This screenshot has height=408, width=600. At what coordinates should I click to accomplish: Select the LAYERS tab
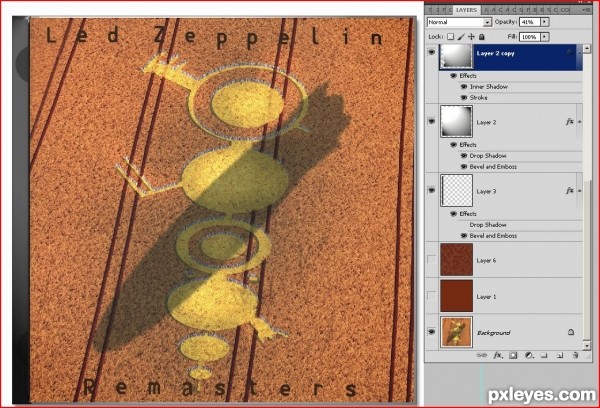point(466,10)
